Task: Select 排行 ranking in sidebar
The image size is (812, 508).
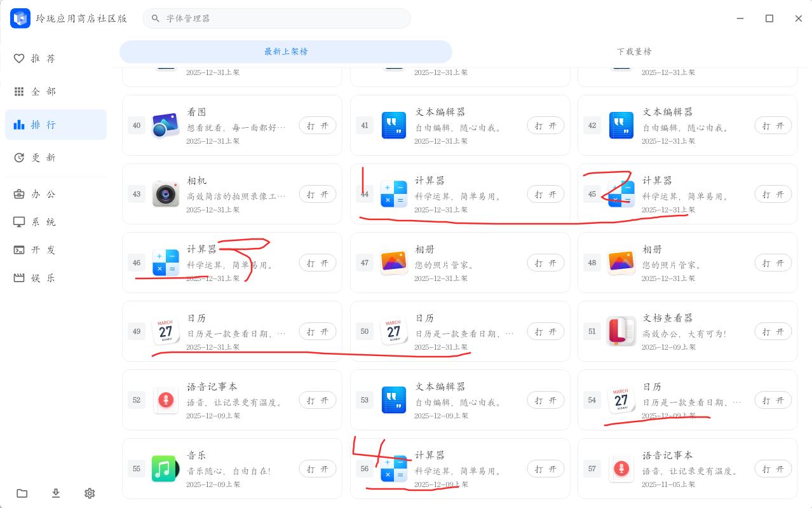Action: pos(56,125)
